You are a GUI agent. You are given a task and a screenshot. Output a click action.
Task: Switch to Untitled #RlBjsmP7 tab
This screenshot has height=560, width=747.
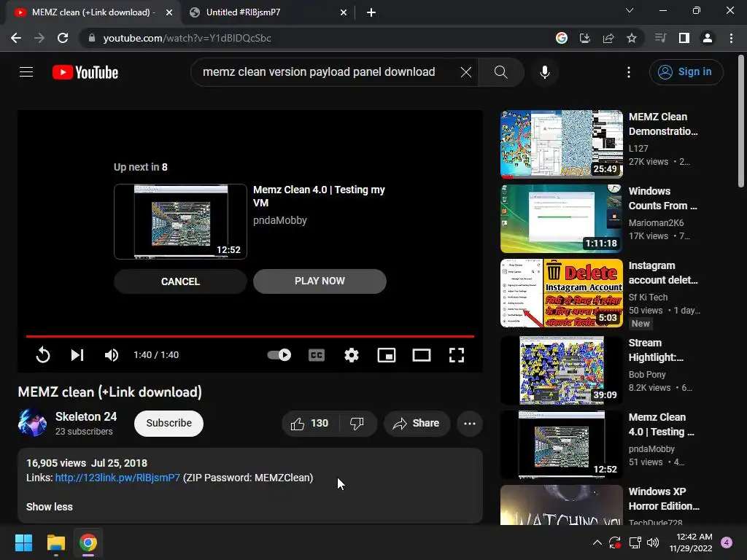(x=268, y=12)
